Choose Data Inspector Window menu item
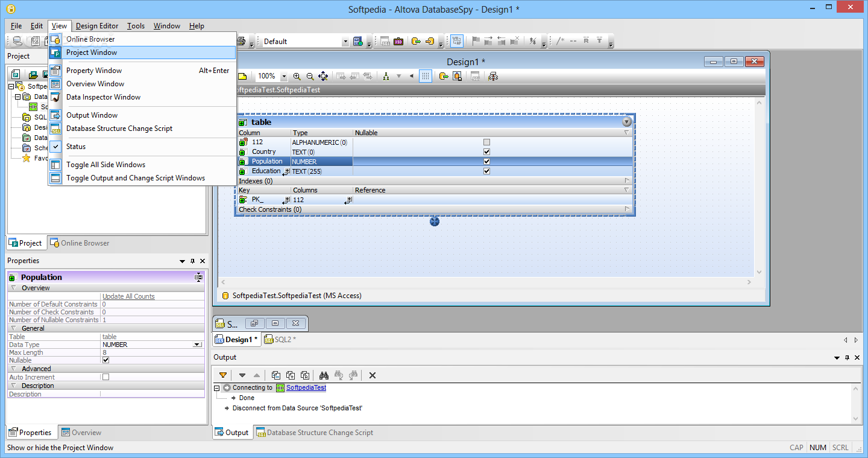This screenshot has height=458, width=868. (142, 97)
